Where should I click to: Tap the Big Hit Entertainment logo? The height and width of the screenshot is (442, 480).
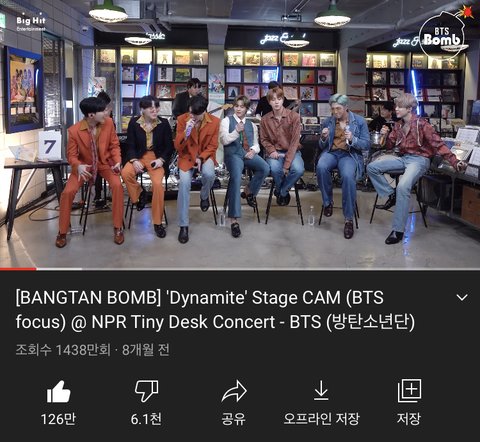pyautogui.click(x=31, y=23)
